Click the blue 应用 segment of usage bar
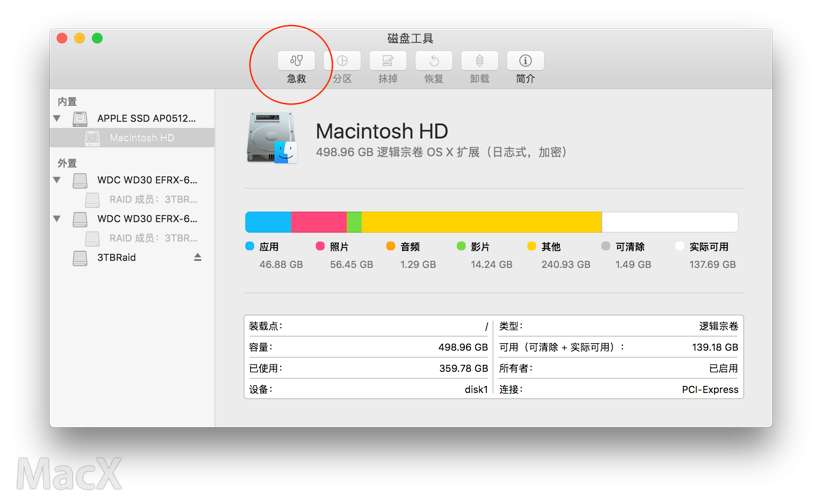The height and width of the screenshot is (498, 822). (268, 222)
